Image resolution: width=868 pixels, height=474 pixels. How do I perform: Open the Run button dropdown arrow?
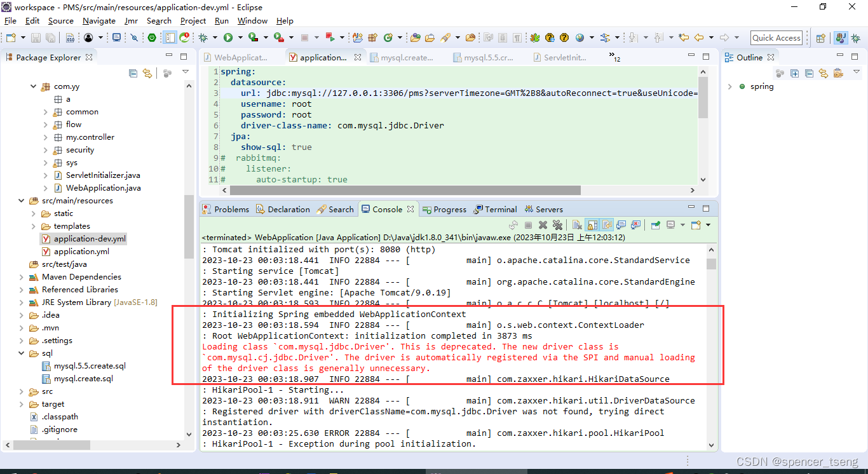pos(240,37)
